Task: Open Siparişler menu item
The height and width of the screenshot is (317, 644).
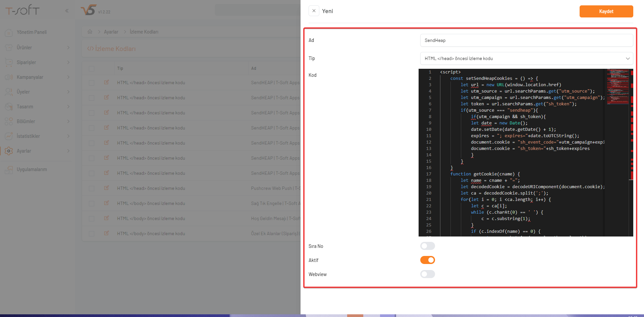Action: coord(26,62)
